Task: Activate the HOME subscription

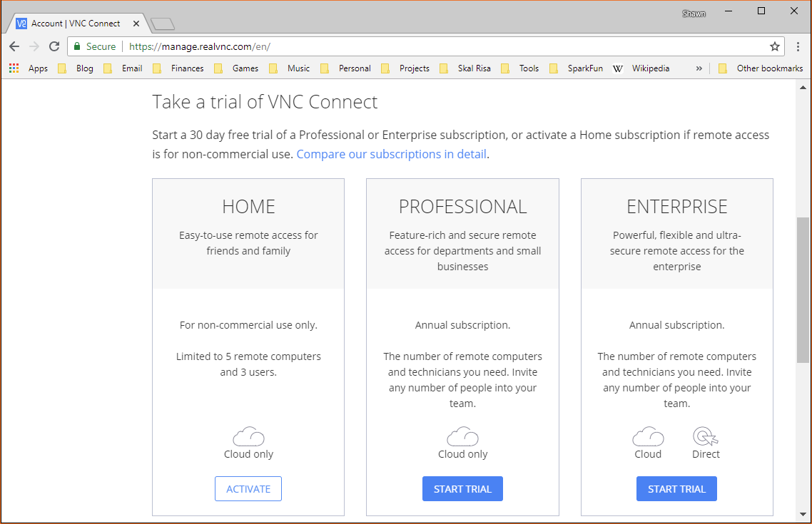Action: [248, 489]
